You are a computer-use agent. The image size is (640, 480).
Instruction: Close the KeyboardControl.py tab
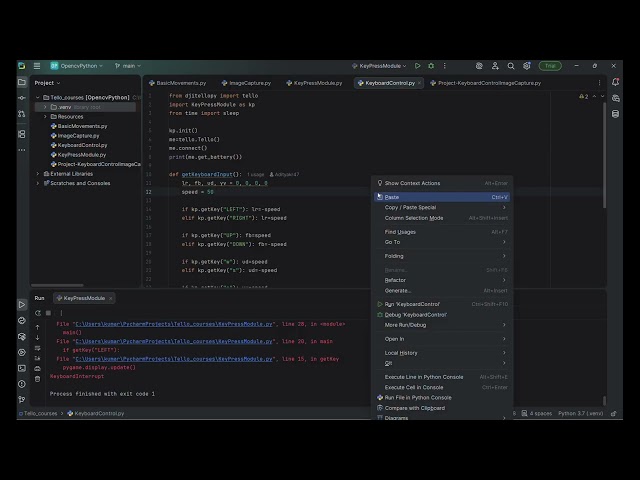pyautogui.click(x=420, y=83)
